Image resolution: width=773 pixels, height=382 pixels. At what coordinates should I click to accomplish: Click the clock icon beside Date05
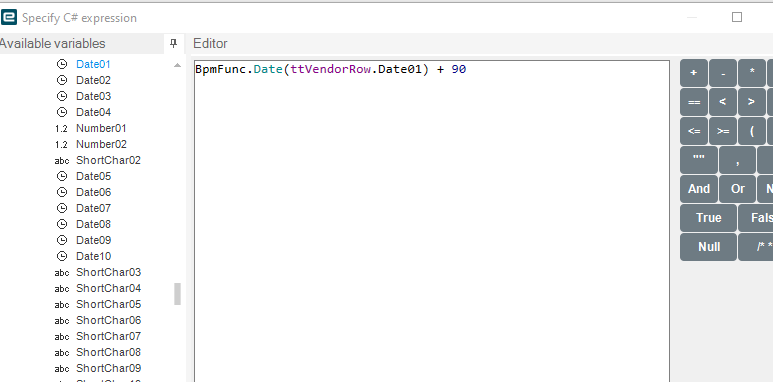[x=62, y=176]
